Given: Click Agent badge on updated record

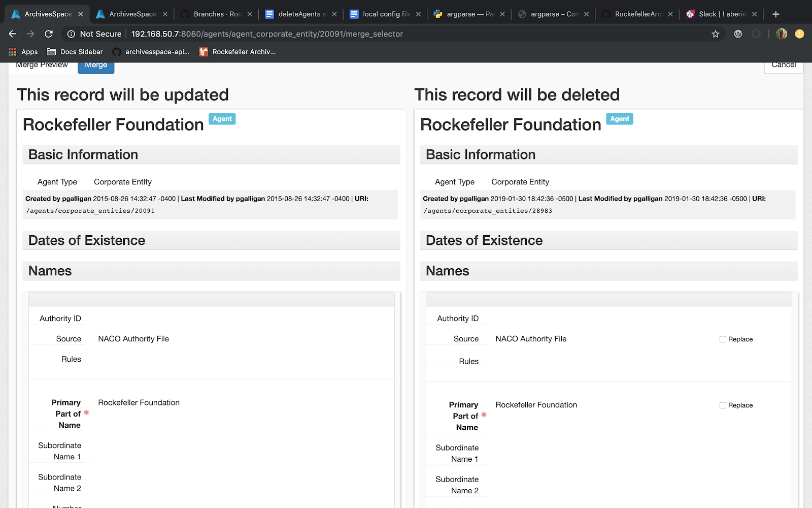Looking at the screenshot, I should click(x=222, y=119).
